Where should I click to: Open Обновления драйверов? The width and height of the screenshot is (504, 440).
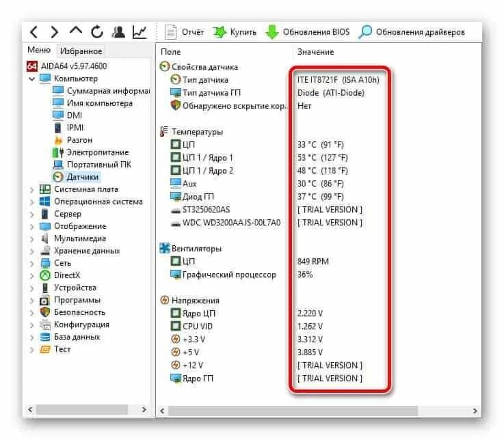[412, 32]
